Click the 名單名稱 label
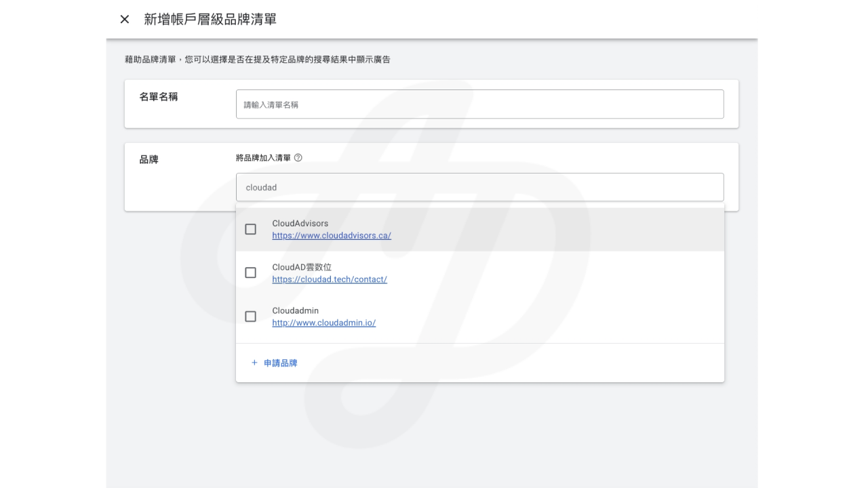Screen dimensions: 868x488 [159, 97]
